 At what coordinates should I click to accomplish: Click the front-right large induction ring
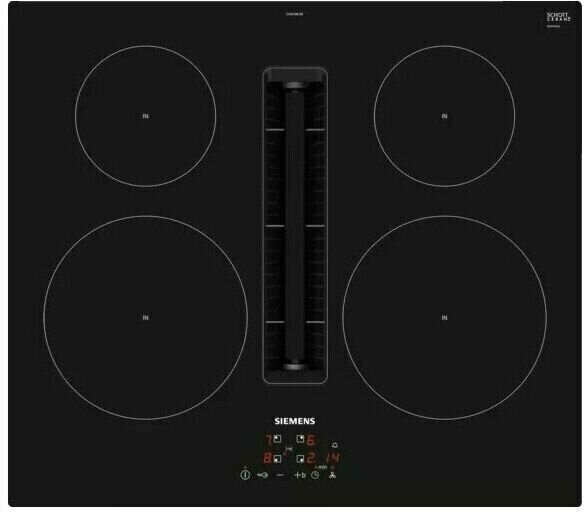pyautogui.click(x=444, y=318)
